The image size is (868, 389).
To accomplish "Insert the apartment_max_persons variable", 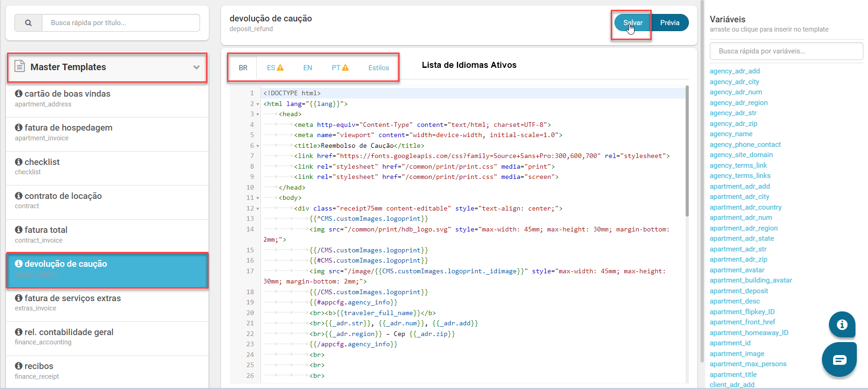I will coord(748,364).
